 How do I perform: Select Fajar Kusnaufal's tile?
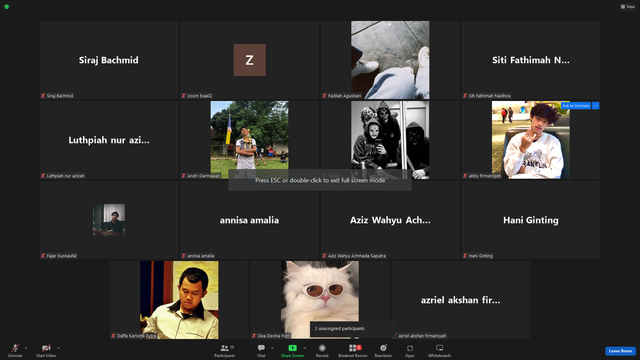click(109, 220)
